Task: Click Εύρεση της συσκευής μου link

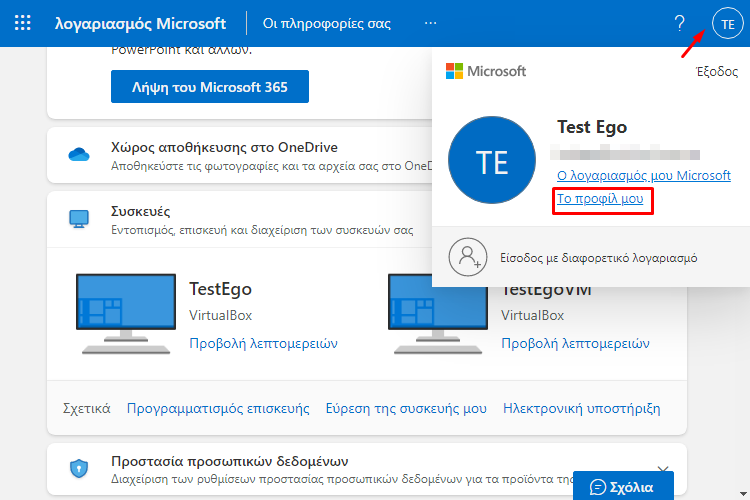Action: pos(406,409)
